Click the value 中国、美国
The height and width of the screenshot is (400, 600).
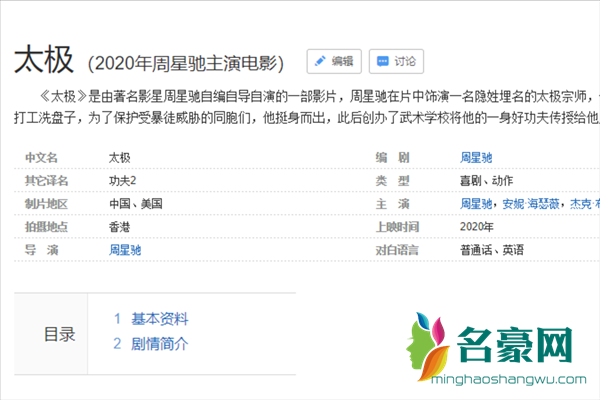point(136,204)
